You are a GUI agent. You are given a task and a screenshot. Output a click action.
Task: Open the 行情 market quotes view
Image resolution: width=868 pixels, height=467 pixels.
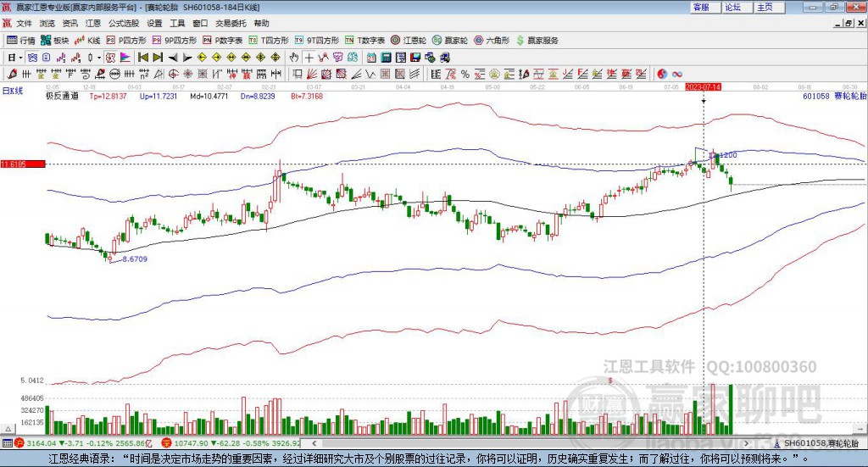tap(20, 41)
